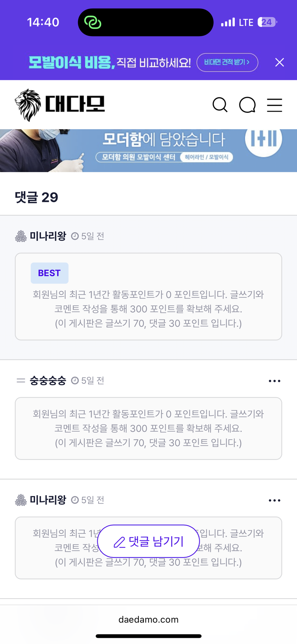Tap the BEST badge label

[49, 273]
